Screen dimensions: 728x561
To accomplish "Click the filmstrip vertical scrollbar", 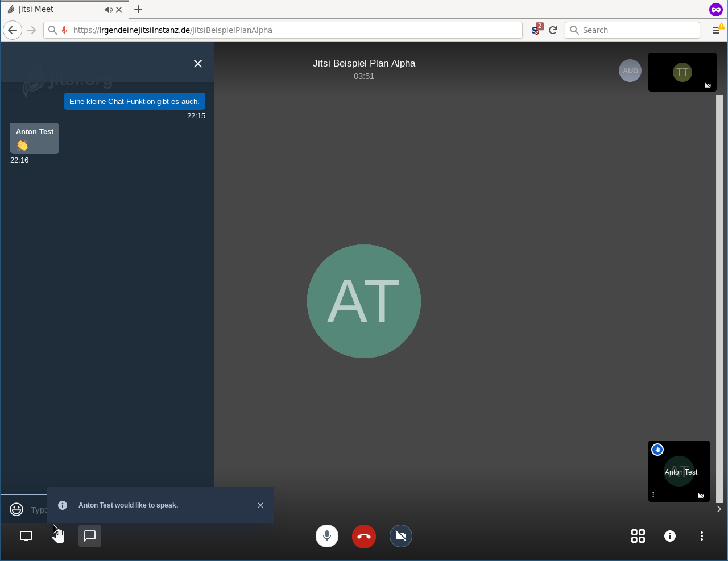I will [x=719, y=298].
